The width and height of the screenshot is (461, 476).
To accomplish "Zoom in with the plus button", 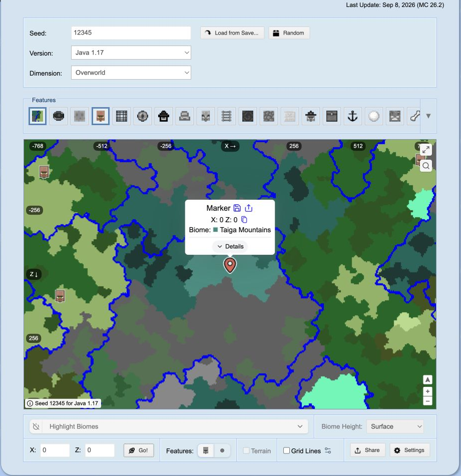I will [x=427, y=391].
